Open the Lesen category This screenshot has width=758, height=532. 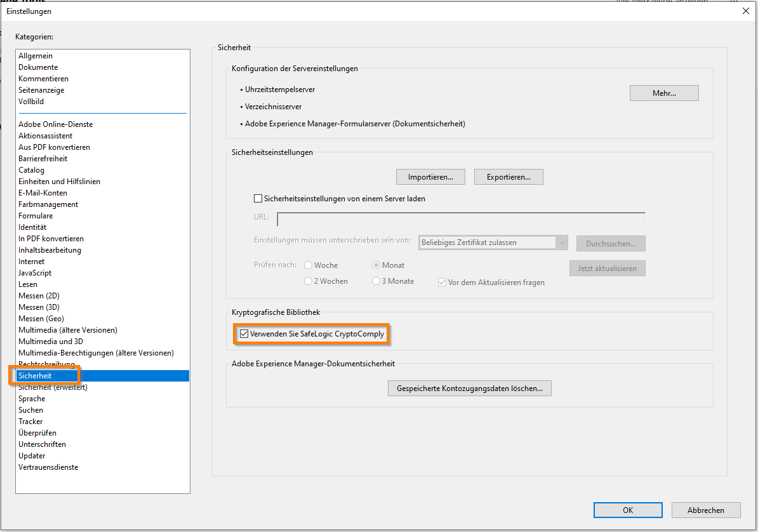[x=27, y=284]
